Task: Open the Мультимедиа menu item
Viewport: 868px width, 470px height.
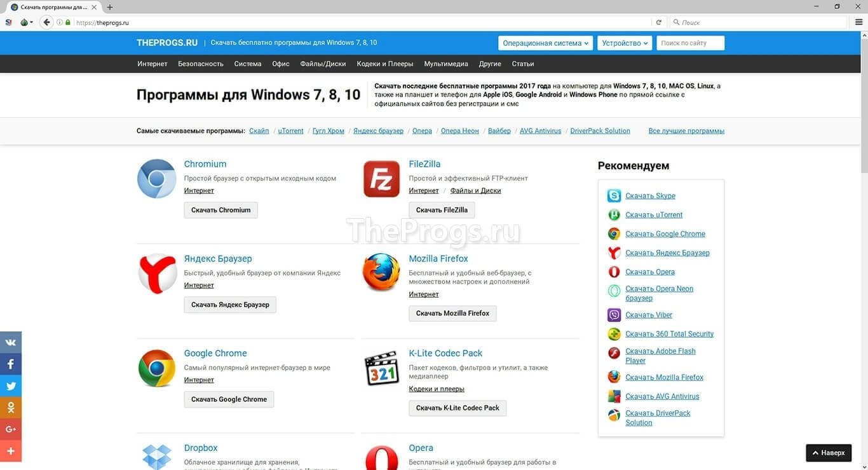Action: coord(446,64)
